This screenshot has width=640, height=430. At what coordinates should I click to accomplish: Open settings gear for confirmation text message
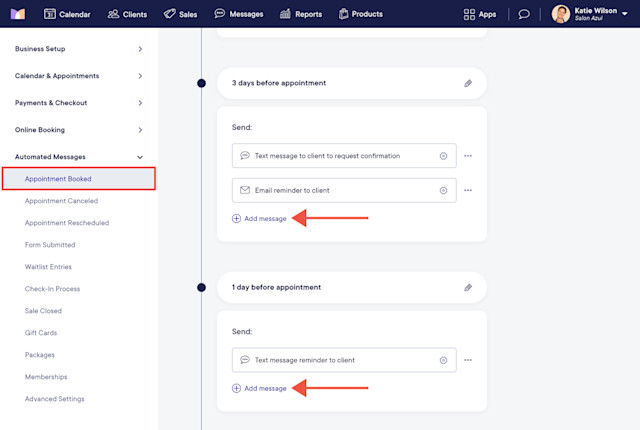(x=443, y=156)
